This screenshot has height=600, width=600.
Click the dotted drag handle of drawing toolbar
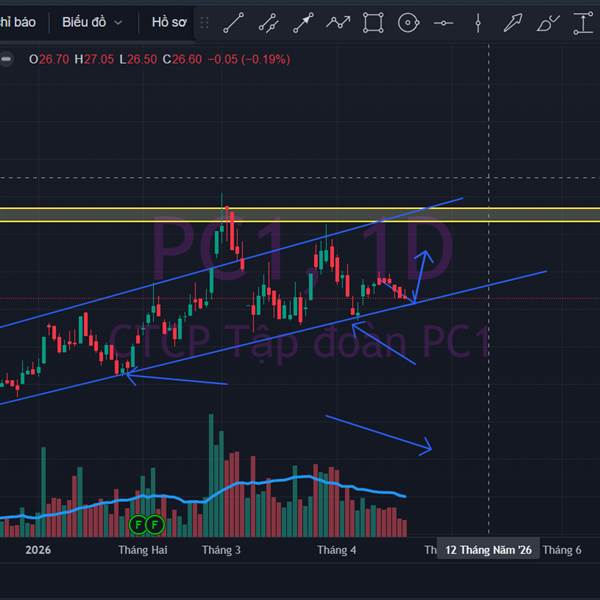click(204, 23)
